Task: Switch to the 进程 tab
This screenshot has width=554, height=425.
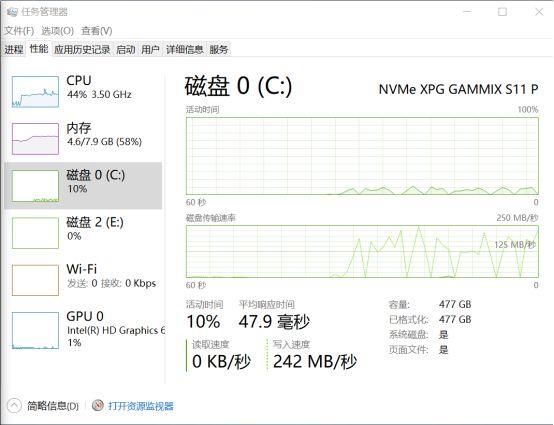Action: (14, 49)
